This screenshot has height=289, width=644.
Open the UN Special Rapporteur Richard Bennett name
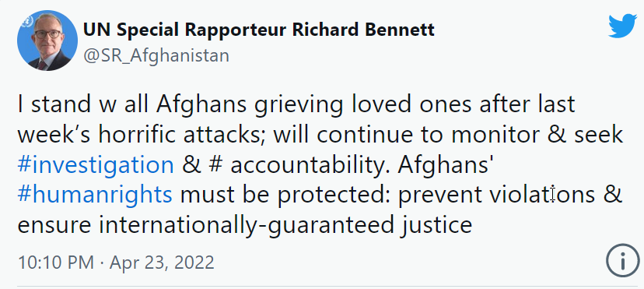[x=259, y=30]
